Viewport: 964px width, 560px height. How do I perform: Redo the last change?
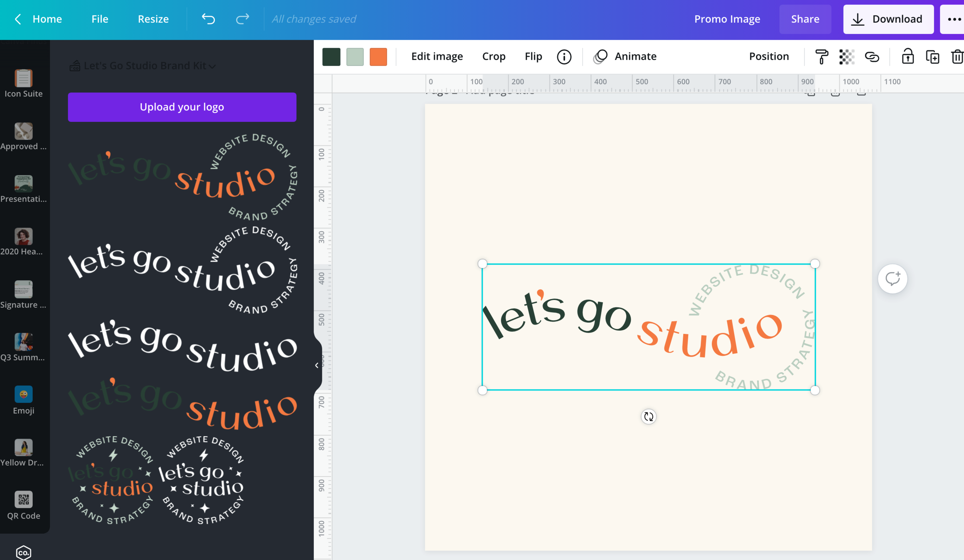(242, 19)
